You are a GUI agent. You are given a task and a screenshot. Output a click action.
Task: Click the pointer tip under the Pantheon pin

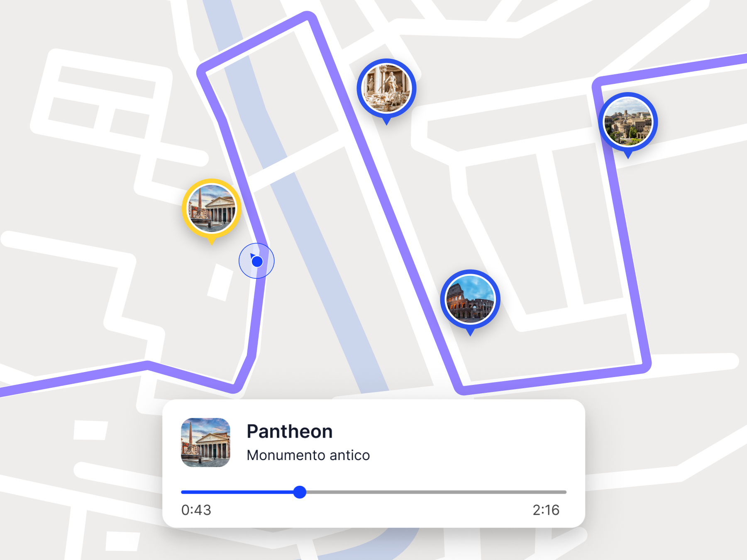(x=212, y=242)
